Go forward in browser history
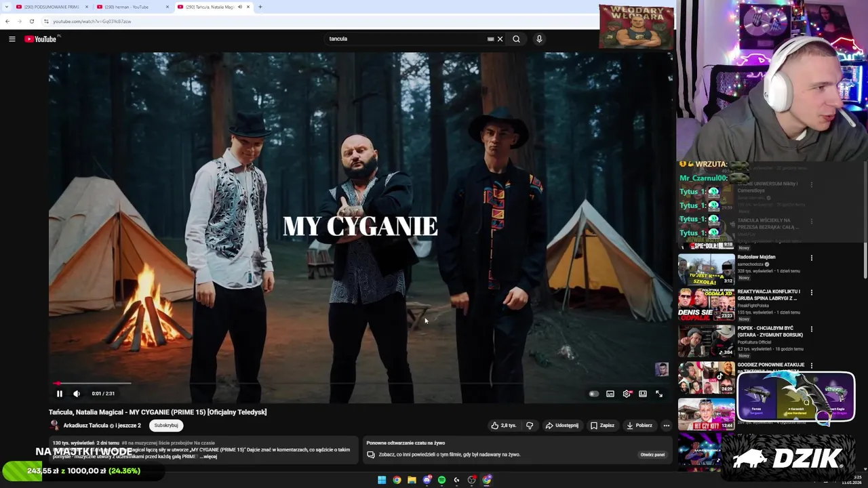Image resolution: width=868 pixels, height=488 pixels. [19, 21]
